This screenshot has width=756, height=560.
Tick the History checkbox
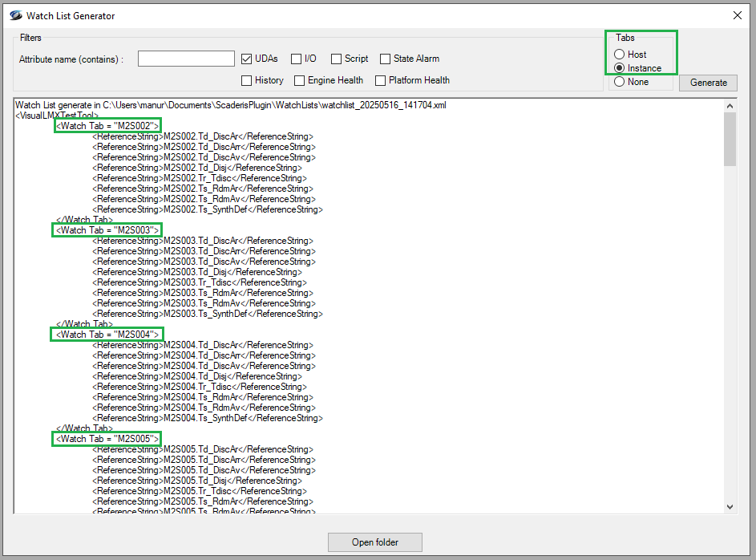[x=248, y=80]
